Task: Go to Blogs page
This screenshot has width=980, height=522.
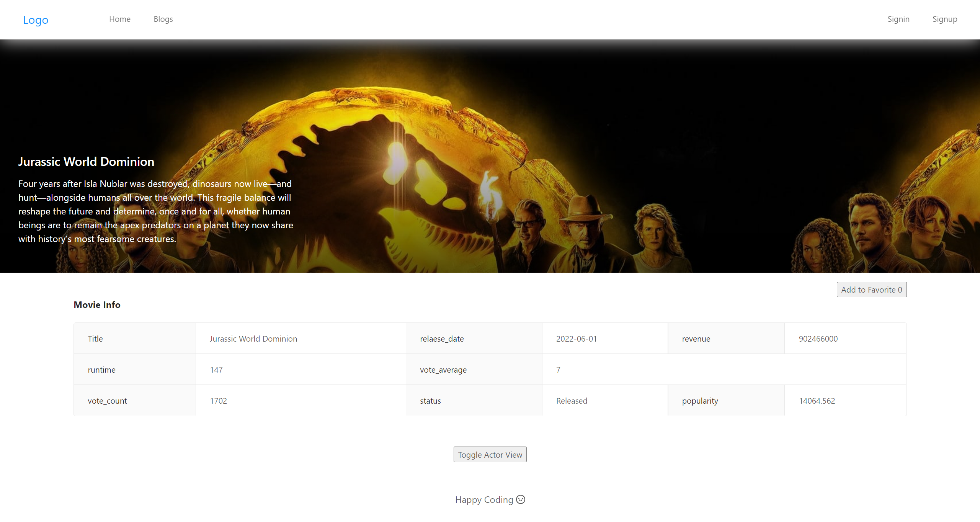Action: coord(163,19)
